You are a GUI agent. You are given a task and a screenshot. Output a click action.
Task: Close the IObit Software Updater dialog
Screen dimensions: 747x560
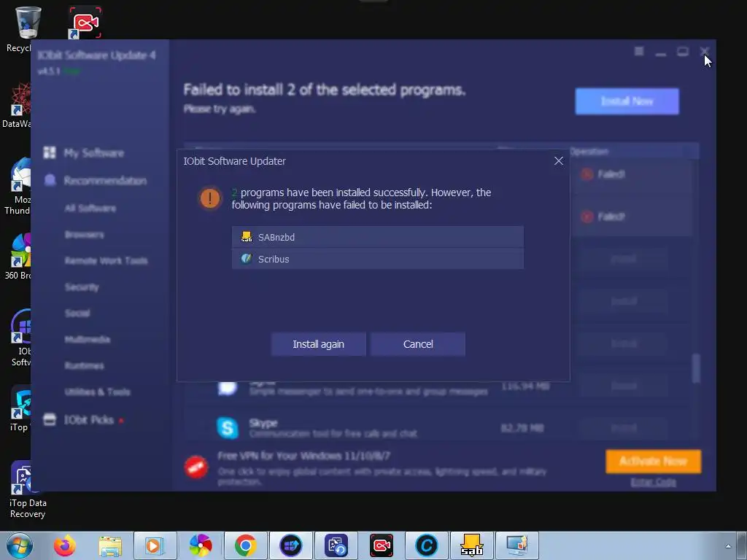tap(558, 161)
